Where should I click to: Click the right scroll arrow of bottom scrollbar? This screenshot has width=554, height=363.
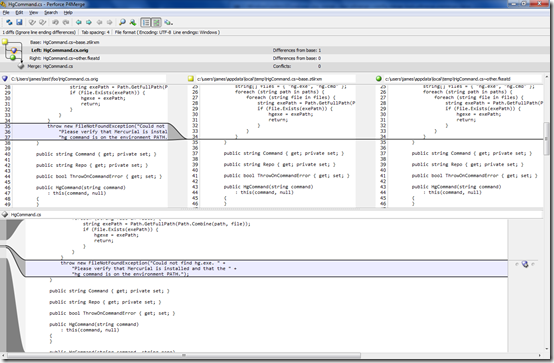coord(540,355)
